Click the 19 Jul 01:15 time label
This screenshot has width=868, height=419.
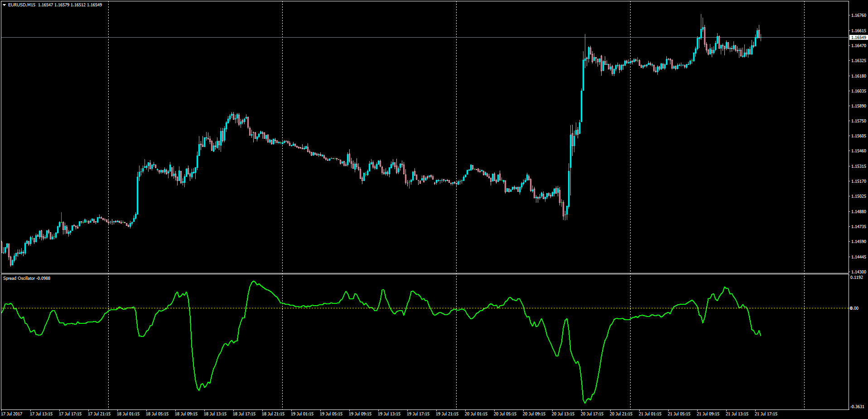pos(302,414)
